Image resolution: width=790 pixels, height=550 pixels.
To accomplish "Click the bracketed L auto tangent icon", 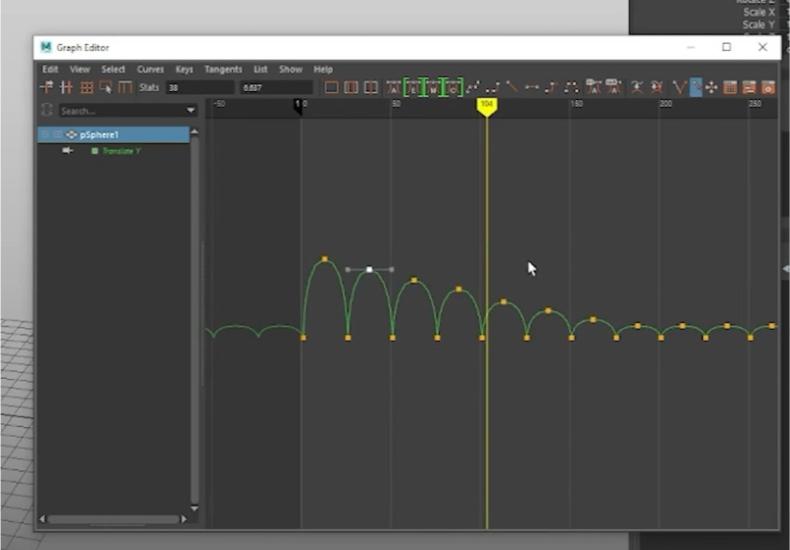I will pos(413,88).
